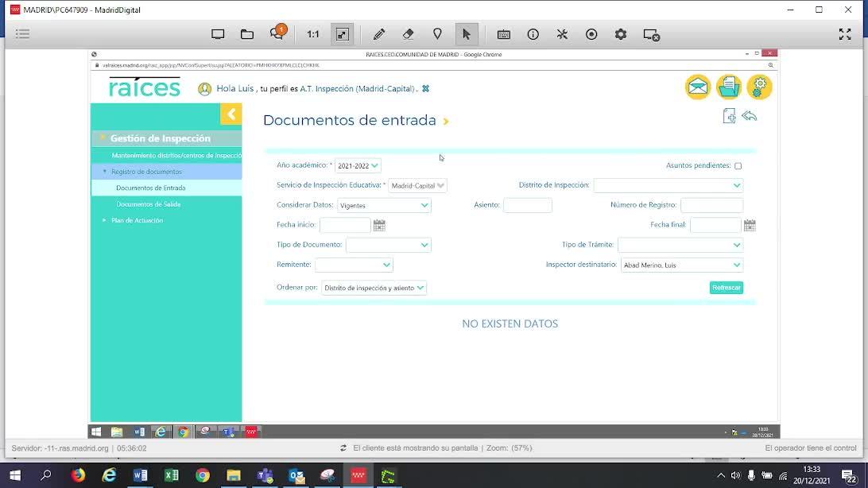Click the A.T. Inspección profile link
The height and width of the screenshot is (488, 868).
click(x=357, y=89)
